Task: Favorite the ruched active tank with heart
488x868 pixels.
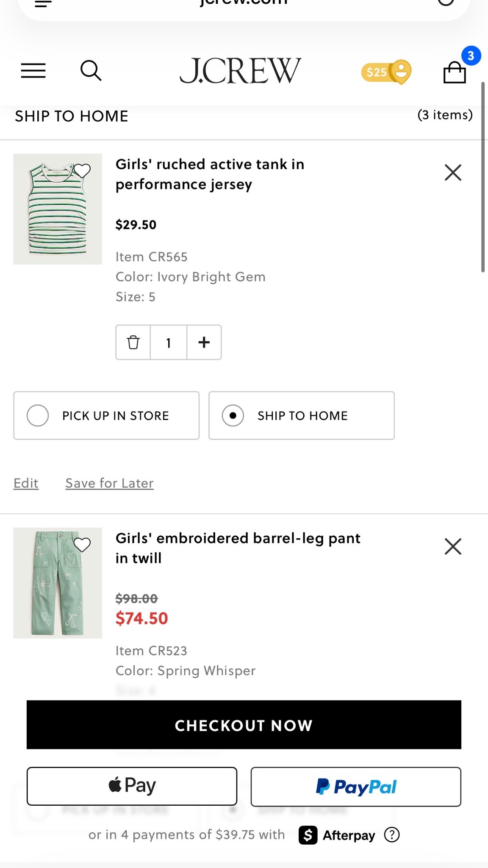Action: pyautogui.click(x=82, y=170)
